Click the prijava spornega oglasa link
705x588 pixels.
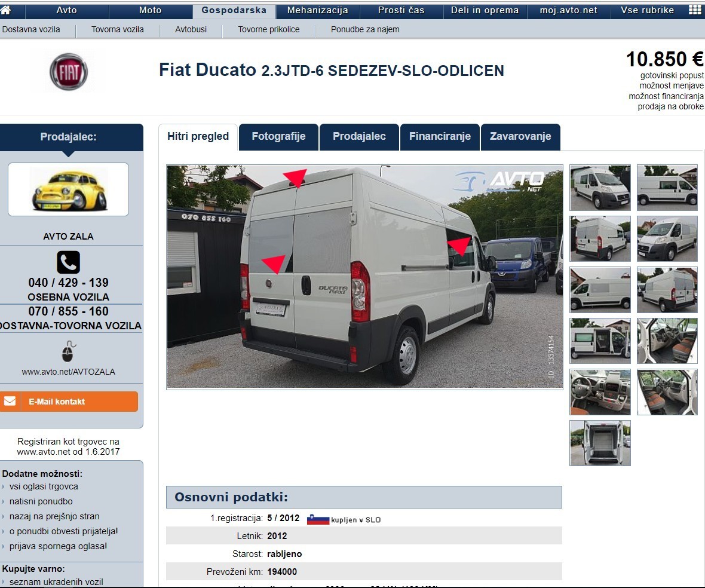click(58, 546)
